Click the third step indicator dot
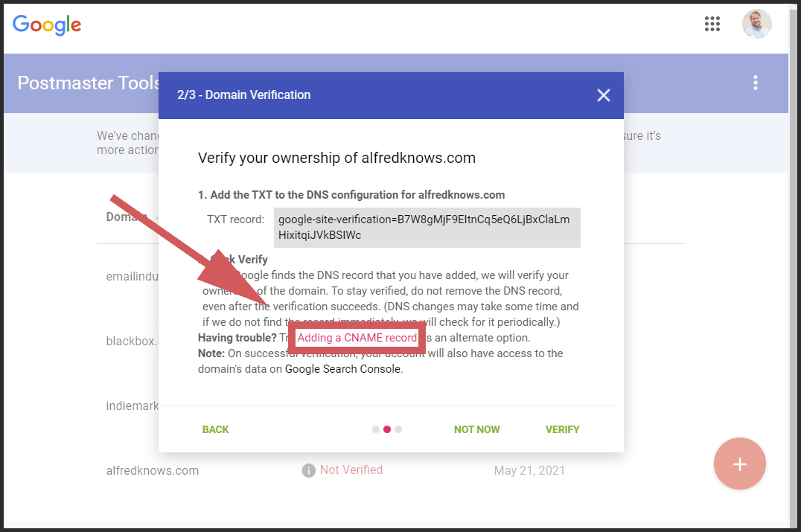This screenshot has width=801, height=532. coord(398,429)
